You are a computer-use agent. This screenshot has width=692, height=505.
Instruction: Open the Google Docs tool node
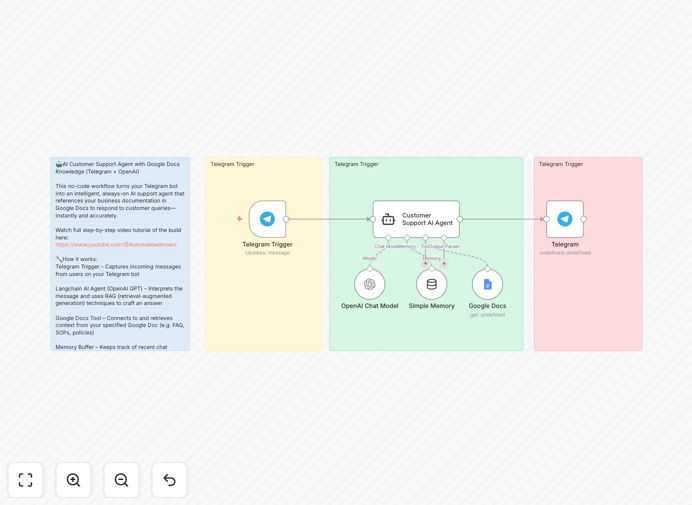pos(487,284)
